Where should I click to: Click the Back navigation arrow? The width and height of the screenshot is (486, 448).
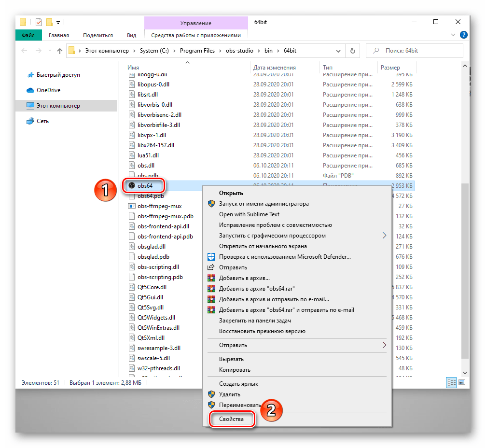click(24, 51)
